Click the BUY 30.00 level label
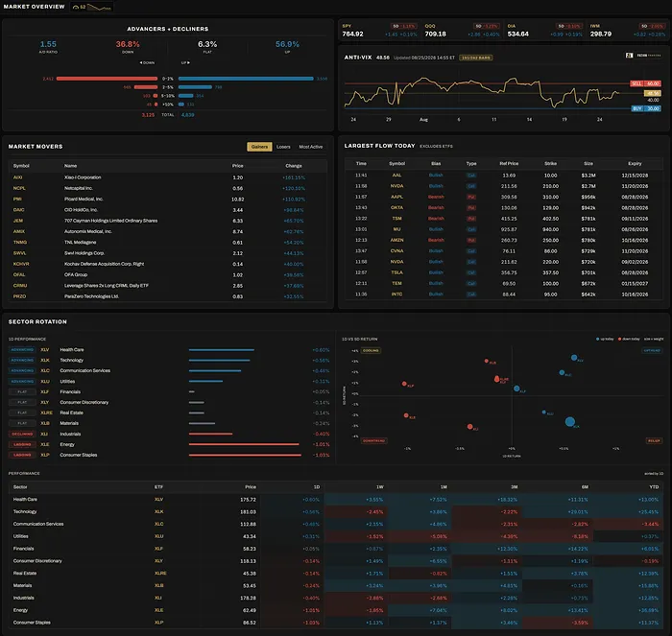The height and width of the screenshot is (636, 672). point(645,108)
